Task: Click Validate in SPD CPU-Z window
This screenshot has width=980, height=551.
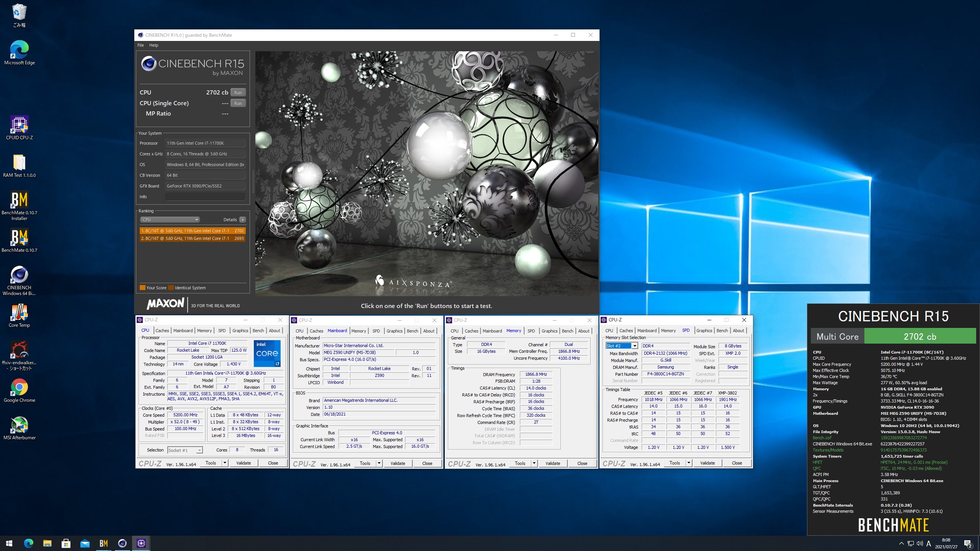Action: pos(707,463)
